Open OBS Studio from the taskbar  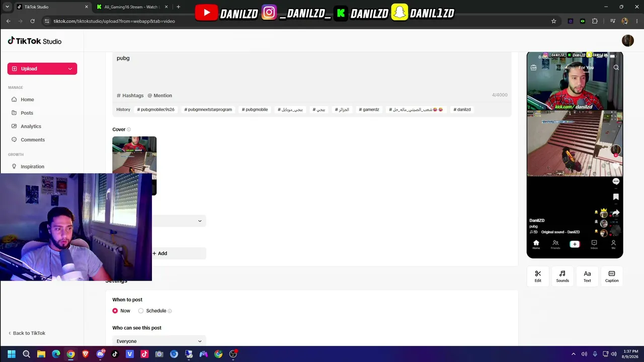(233, 354)
